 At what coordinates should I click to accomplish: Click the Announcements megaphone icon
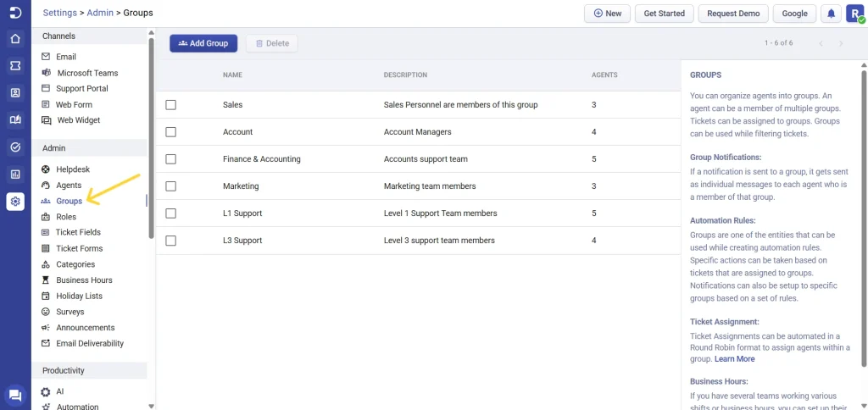(46, 328)
